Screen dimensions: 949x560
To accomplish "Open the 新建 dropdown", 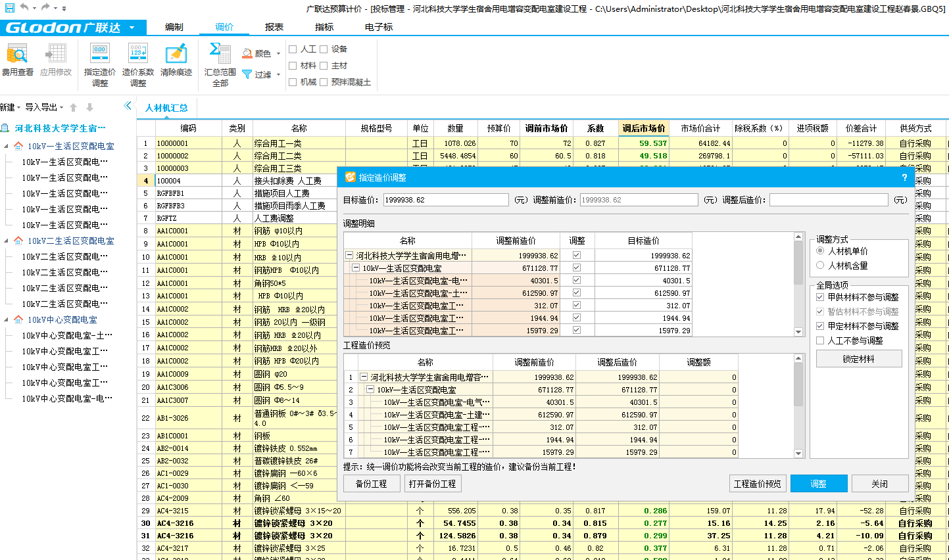I will point(11,107).
